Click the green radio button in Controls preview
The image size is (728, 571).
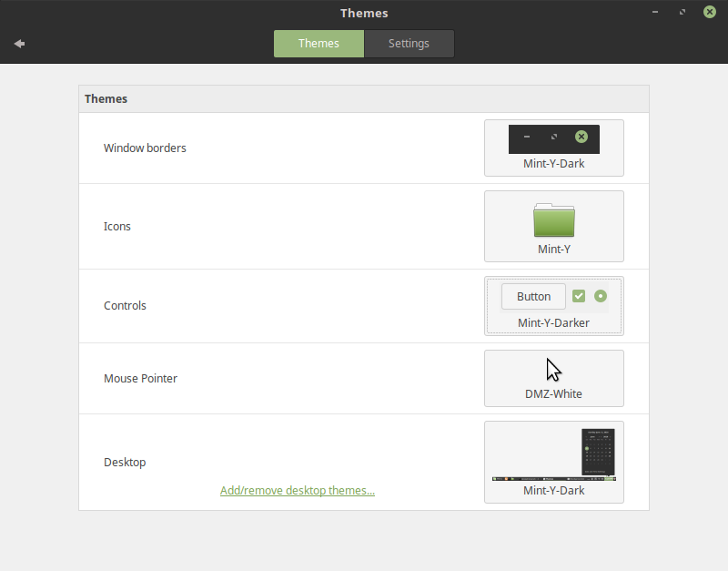tap(601, 296)
